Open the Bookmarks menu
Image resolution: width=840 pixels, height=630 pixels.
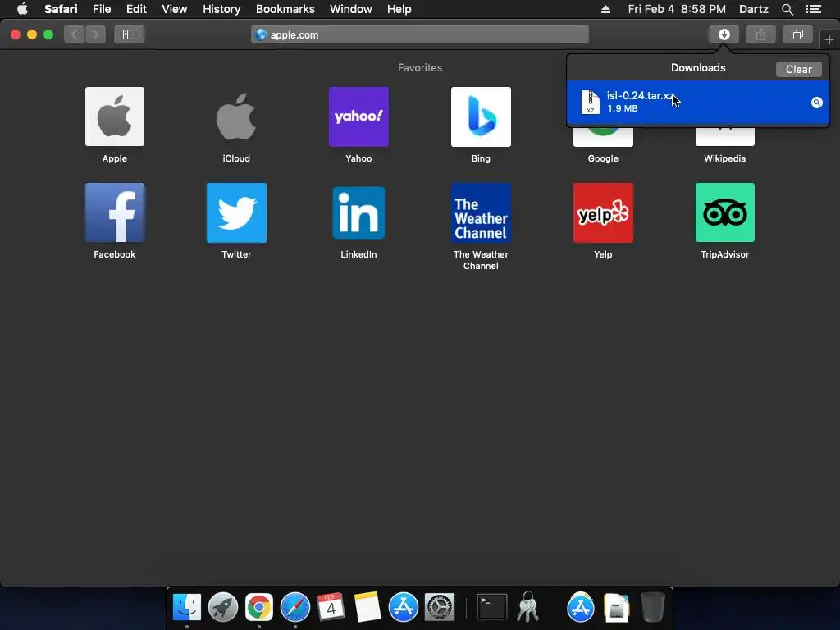click(x=285, y=9)
